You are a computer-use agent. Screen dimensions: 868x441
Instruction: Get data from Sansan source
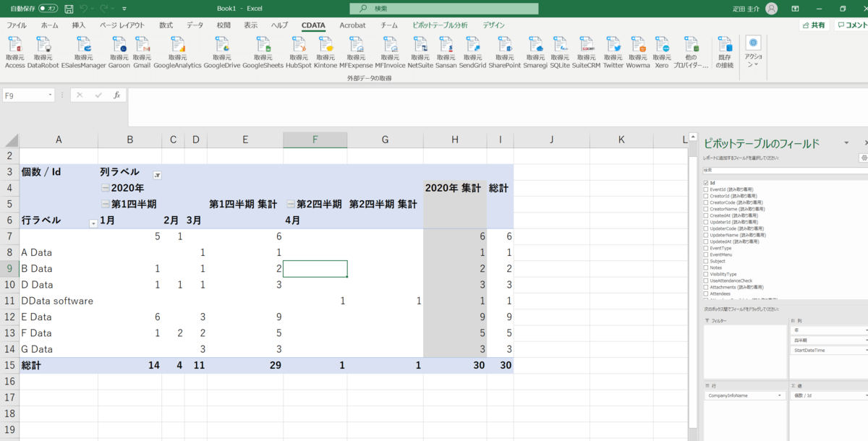point(446,53)
